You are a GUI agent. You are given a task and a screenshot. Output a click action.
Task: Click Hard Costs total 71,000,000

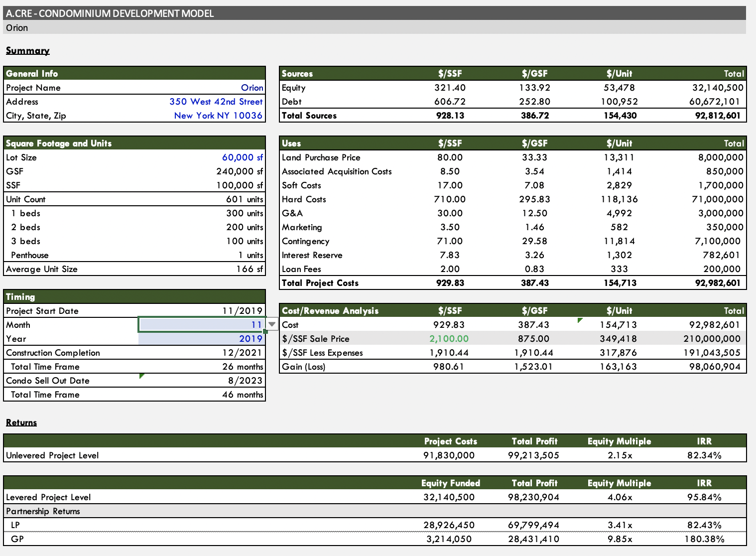[718, 199]
